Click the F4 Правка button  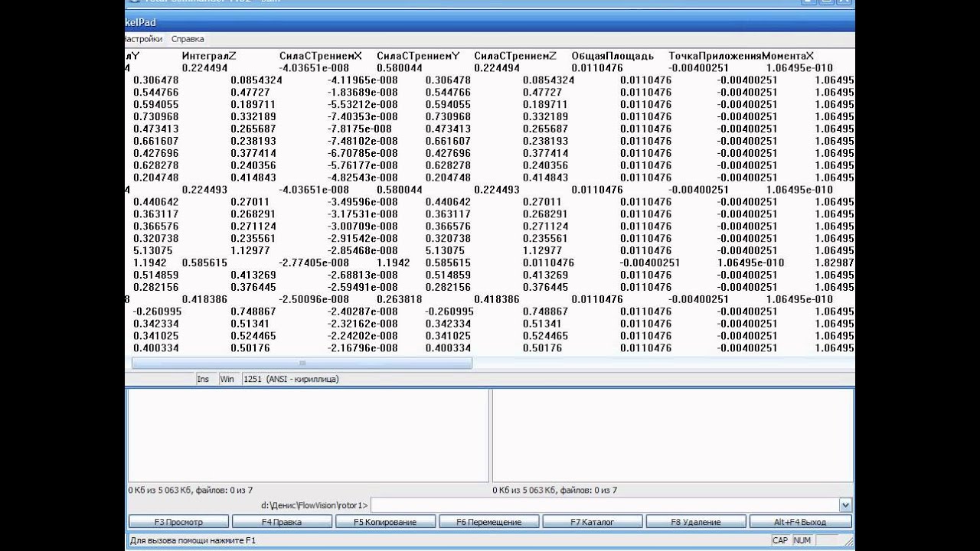tap(282, 522)
